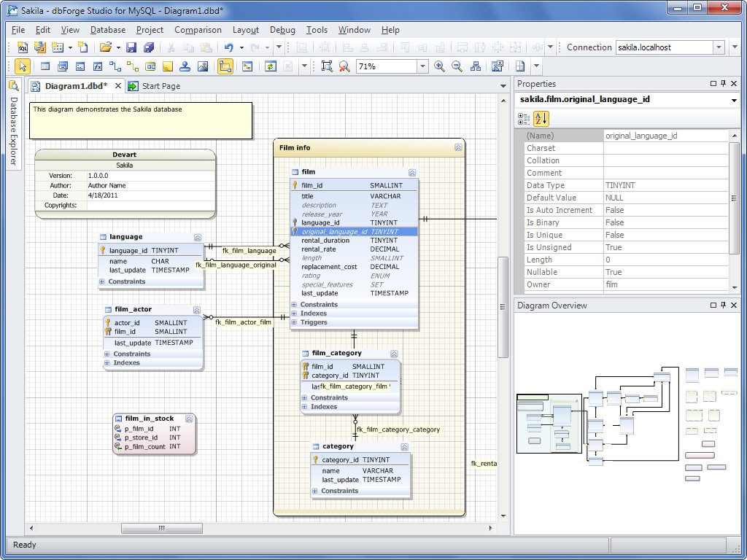Click the Layout Diagram hierarchy icon

tap(475, 66)
